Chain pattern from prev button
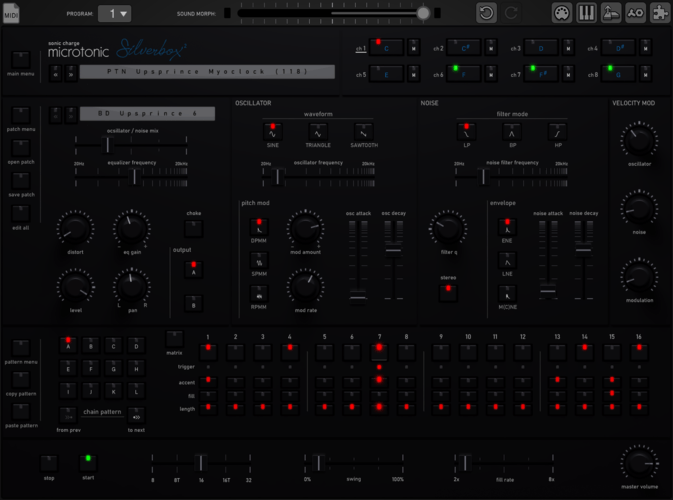Screen dimensions: 673x500 point(68,415)
